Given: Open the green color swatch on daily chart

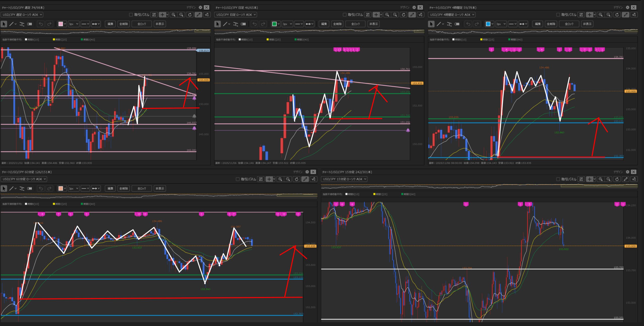Looking at the screenshot, I should tap(274, 24).
